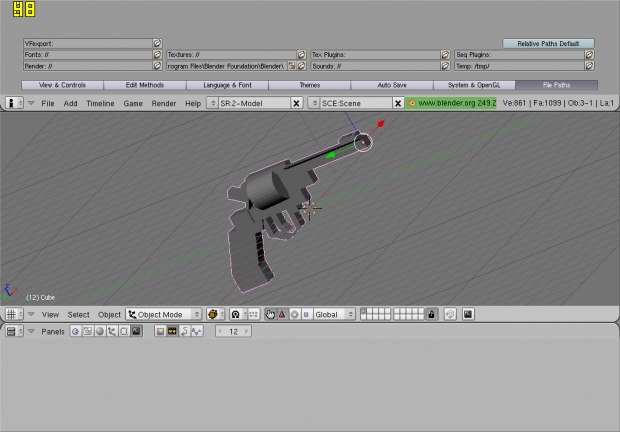Click the rotation pivot point icon
Image resolution: width=620 pixels, height=432 pixels.
(x=236, y=314)
